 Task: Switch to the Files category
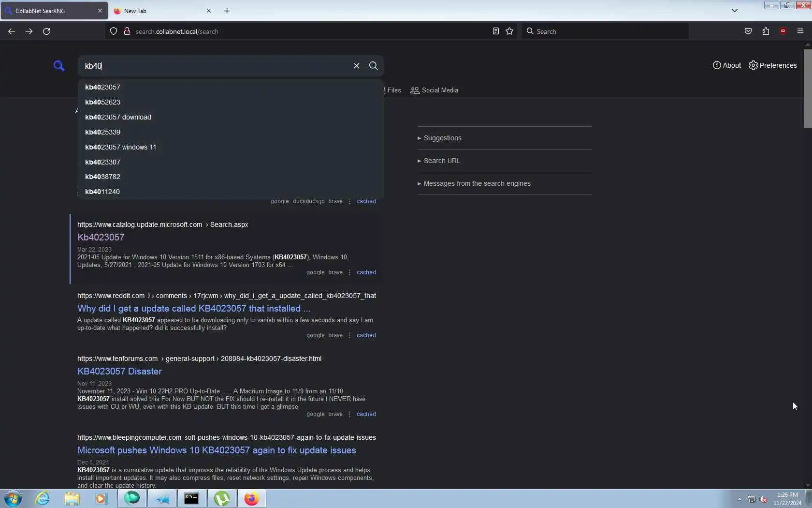(393, 90)
